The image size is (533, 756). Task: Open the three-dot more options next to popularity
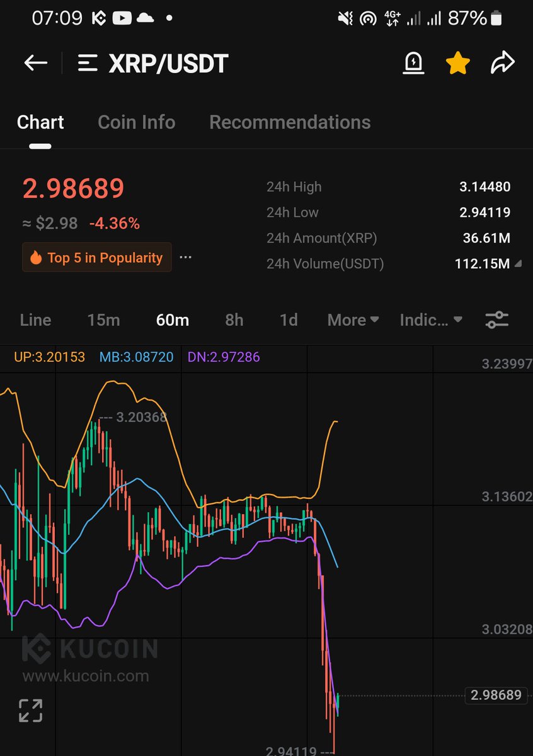tap(185, 258)
